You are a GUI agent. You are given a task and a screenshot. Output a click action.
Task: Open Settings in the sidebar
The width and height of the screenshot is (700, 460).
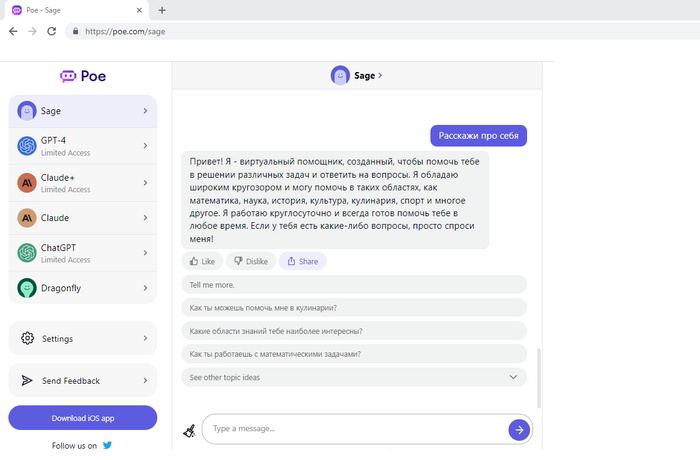tap(83, 338)
